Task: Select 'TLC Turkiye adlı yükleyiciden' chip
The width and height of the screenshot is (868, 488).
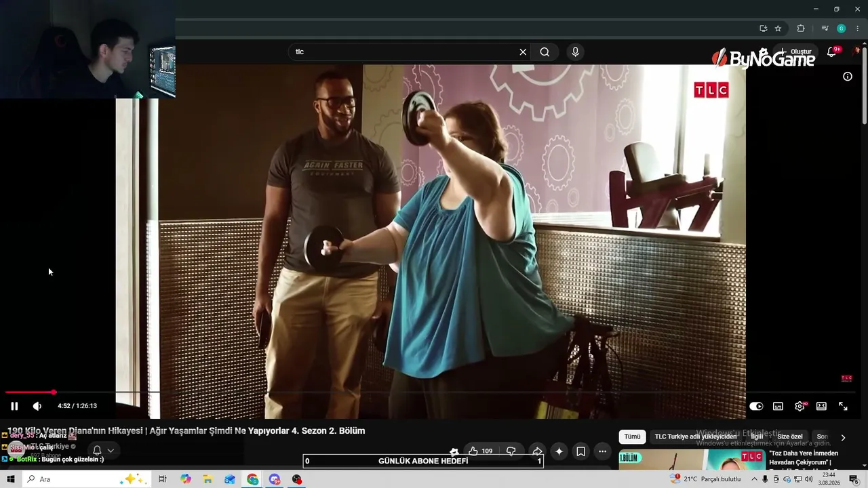Action: pyautogui.click(x=696, y=437)
